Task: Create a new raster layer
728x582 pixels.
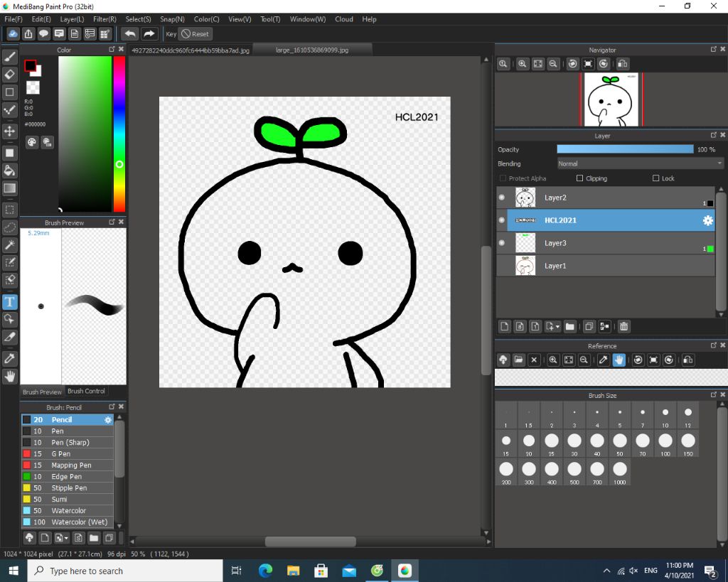Action: (x=505, y=327)
